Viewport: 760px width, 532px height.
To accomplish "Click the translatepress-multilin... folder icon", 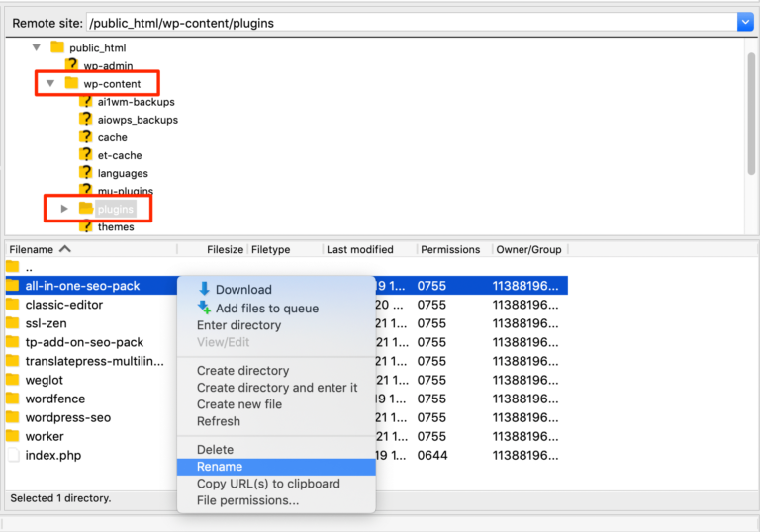I will [x=13, y=361].
